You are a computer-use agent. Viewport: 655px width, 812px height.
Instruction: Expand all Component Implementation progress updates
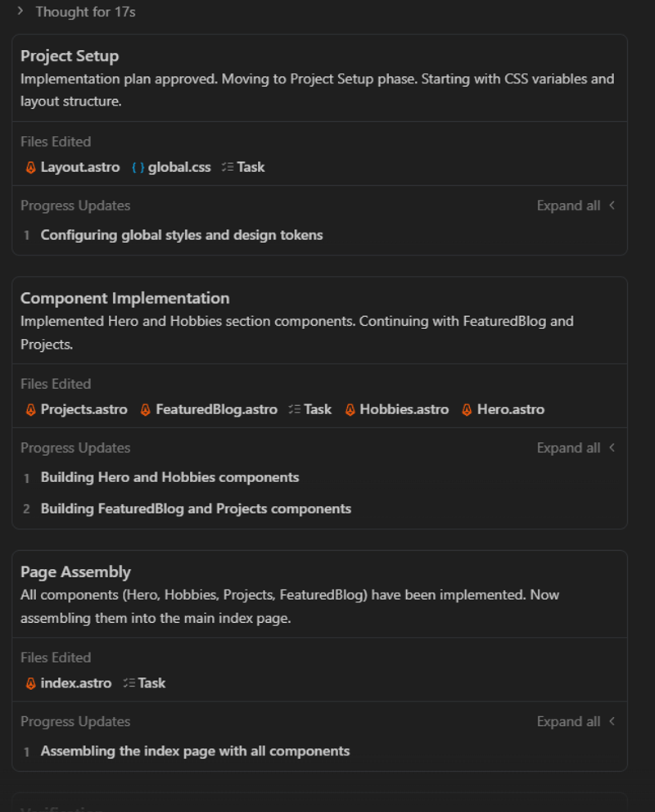click(575, 448)
